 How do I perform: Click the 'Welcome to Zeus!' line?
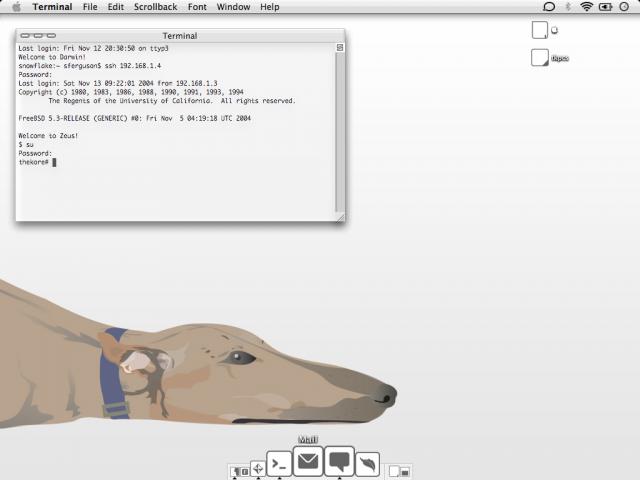point(48,136)
